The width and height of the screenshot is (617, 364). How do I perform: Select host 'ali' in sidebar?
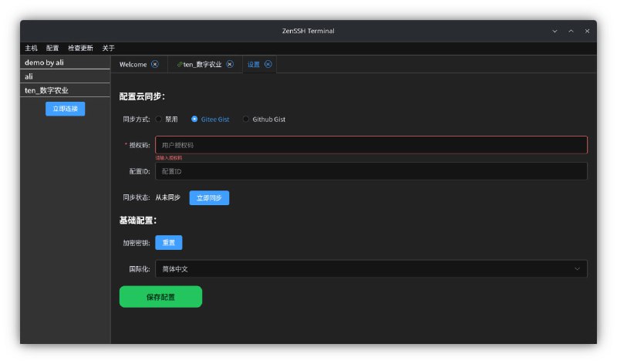click(x=65, y=76)
